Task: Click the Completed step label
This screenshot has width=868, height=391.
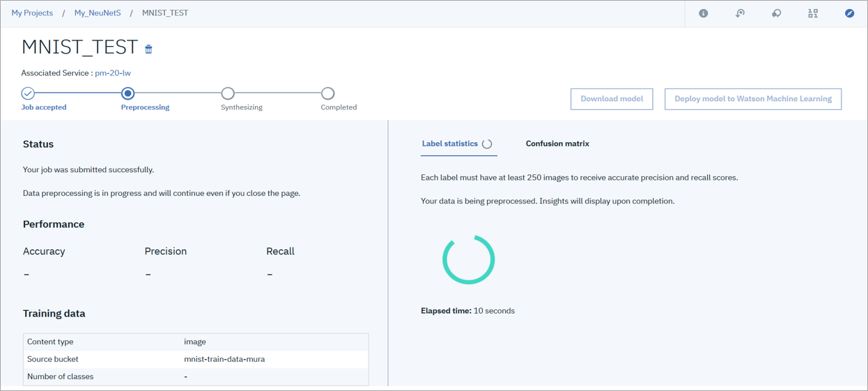Action: (339, 107)
